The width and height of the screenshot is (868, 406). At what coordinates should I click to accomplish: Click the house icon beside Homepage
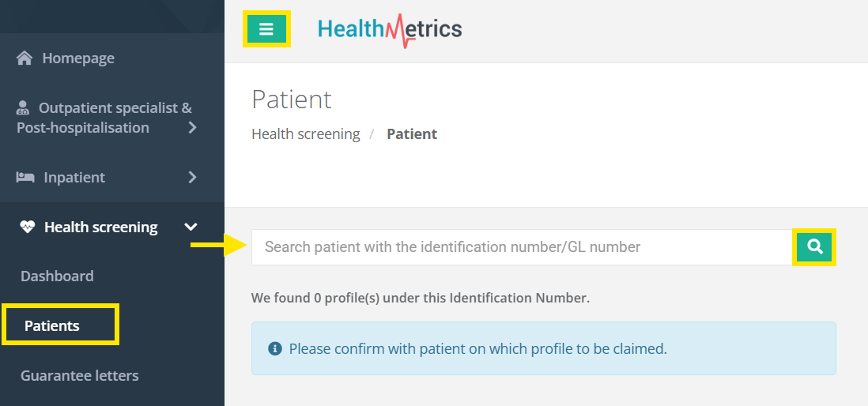coord(25,58)
